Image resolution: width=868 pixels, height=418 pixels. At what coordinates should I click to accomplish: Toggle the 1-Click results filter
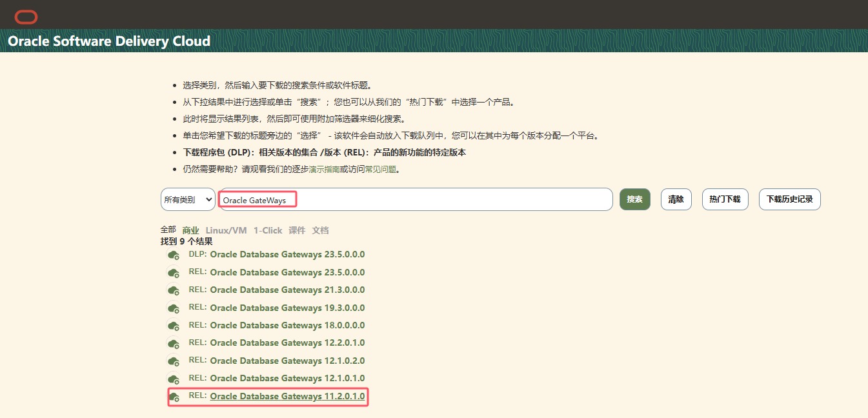point(267,230)
